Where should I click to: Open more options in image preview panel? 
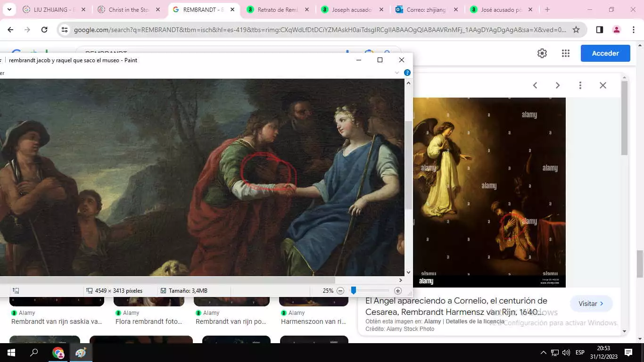pos(580,85)
